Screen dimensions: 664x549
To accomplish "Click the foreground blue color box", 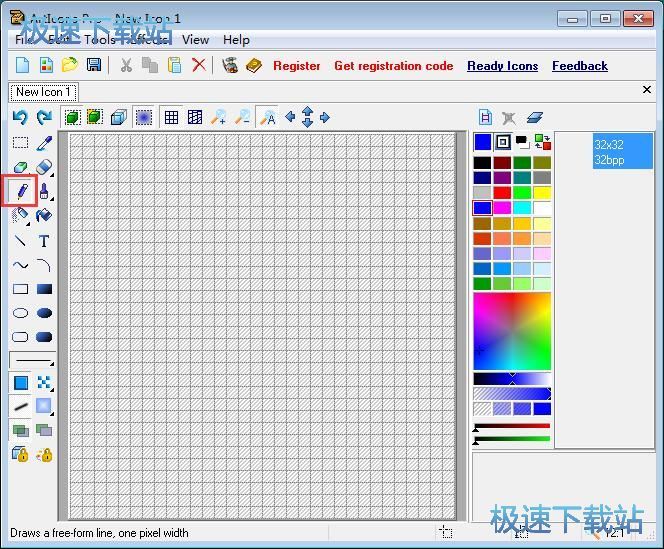I will coord(483,142).
